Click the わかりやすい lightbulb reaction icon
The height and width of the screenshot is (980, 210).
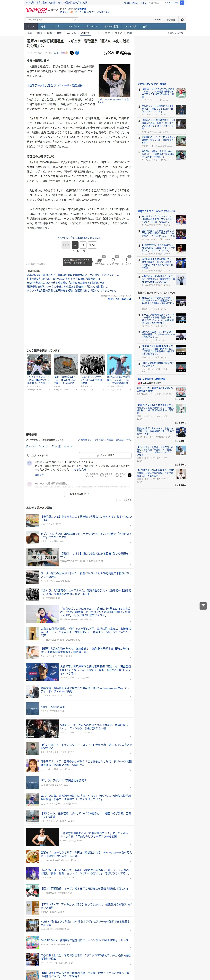113,261
